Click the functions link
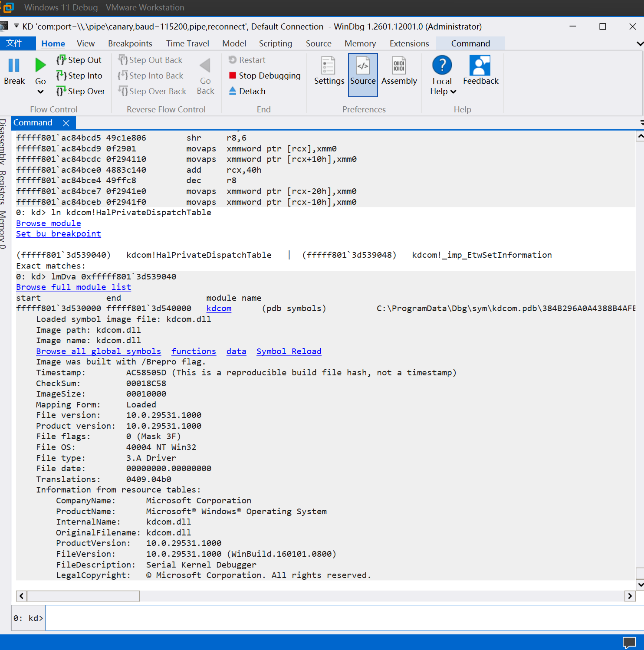This screenshot has width=644, height=650. coord(194,351)
